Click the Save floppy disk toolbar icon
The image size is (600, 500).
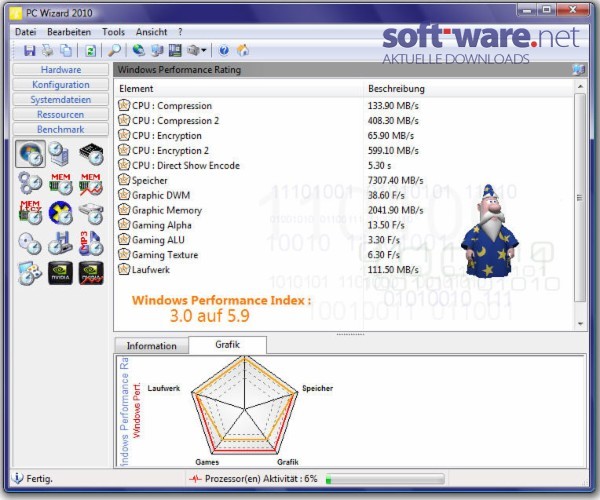tap(29, 50)
